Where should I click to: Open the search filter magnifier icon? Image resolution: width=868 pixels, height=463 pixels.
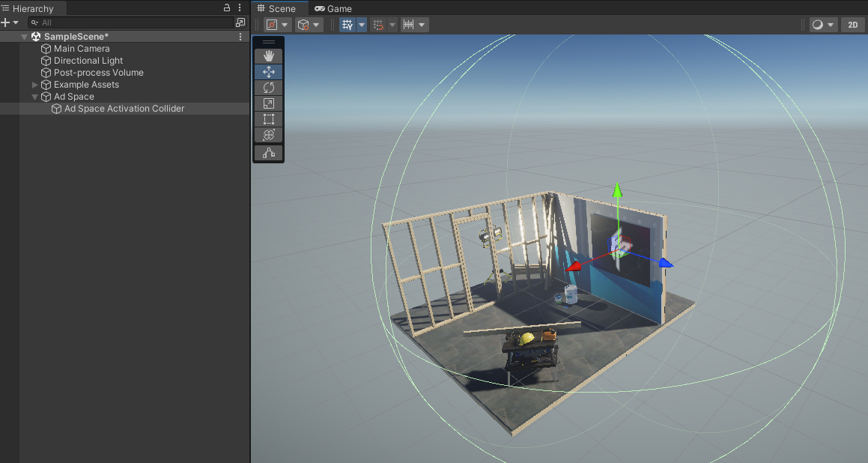(34, 22)
